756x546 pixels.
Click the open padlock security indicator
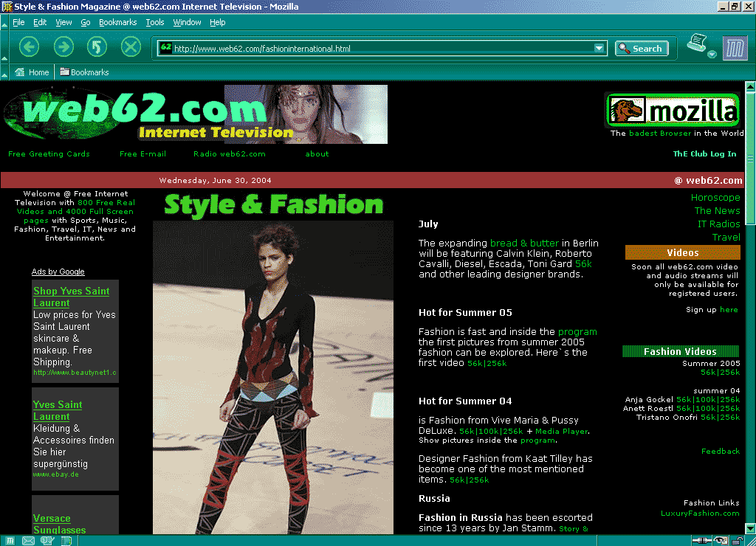tap(738, 541)
